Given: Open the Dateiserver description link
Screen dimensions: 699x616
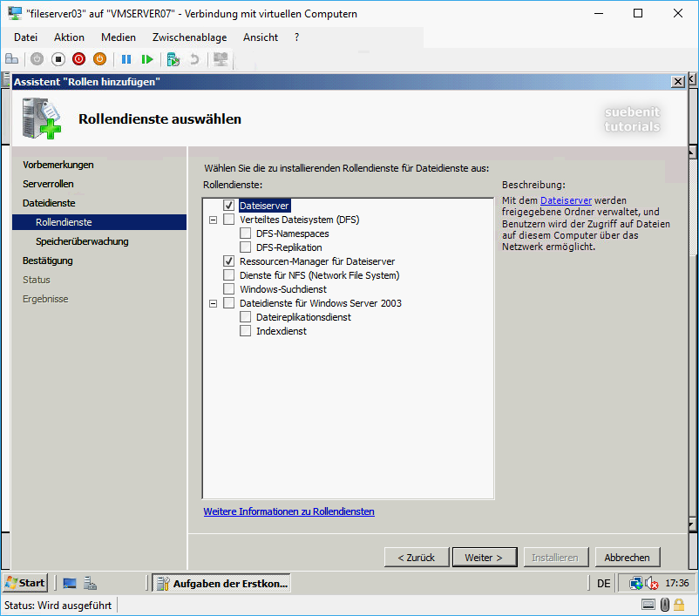Looking at the screenshot, I should (x=566, y=200).
